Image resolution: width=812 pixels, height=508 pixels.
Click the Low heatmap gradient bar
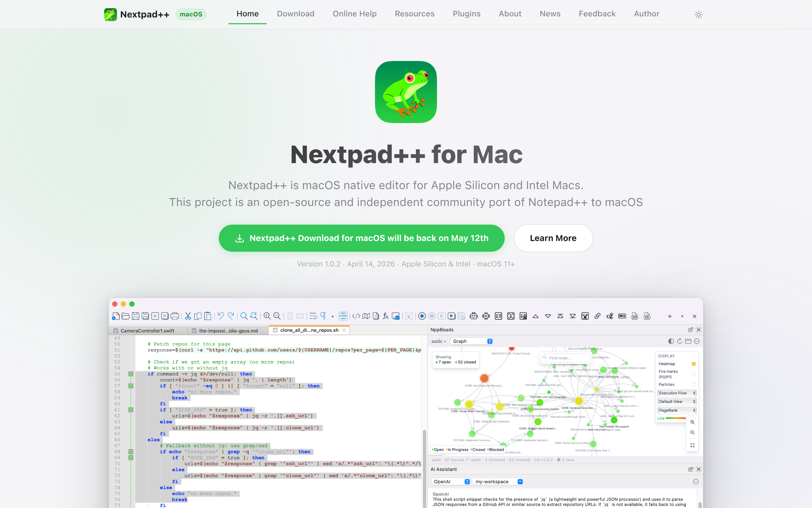(676, 418)
